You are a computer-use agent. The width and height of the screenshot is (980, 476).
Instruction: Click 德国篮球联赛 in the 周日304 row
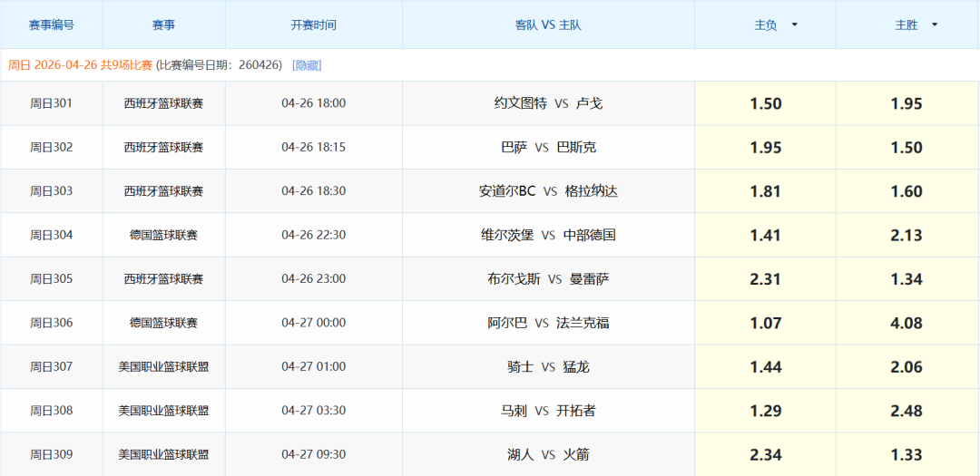point(163,235)
